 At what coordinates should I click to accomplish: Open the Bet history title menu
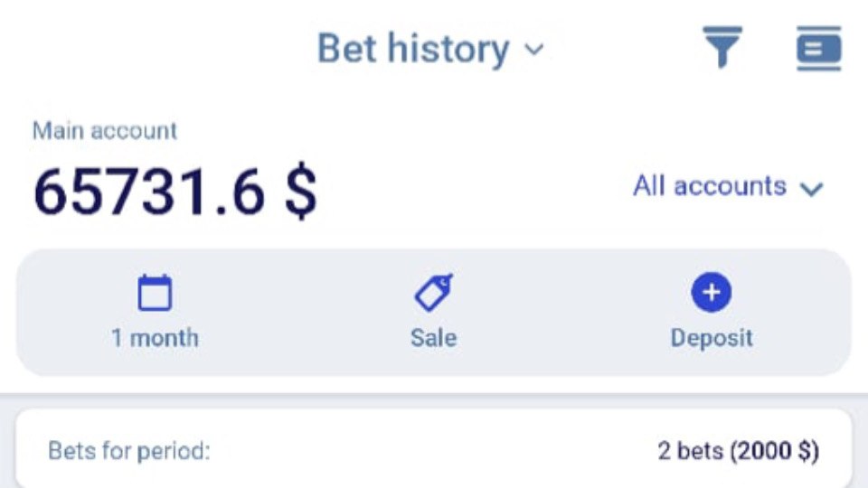tap(430, 49)
